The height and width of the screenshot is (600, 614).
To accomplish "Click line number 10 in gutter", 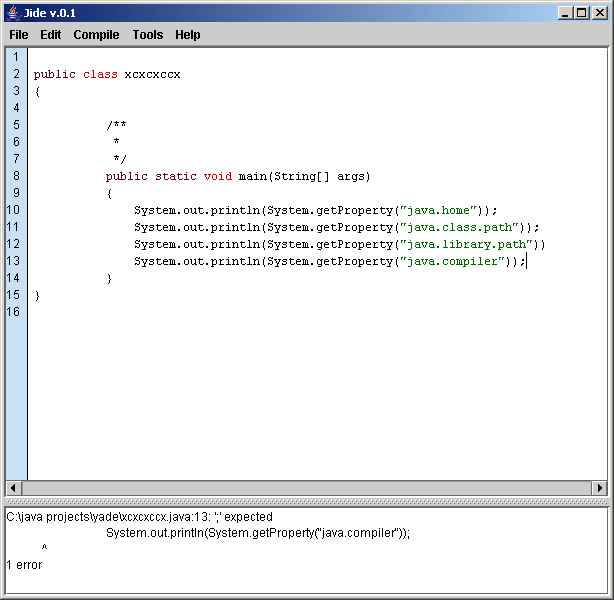I will coord(13,210).
